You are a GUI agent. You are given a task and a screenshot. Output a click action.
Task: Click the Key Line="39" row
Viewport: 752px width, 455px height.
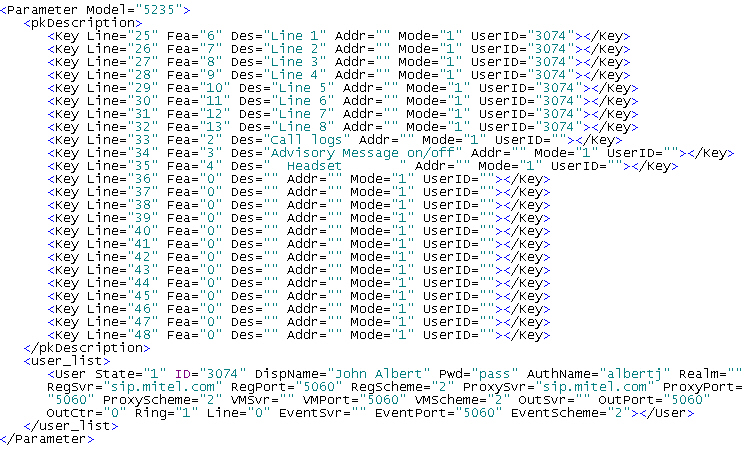point(298,218)
